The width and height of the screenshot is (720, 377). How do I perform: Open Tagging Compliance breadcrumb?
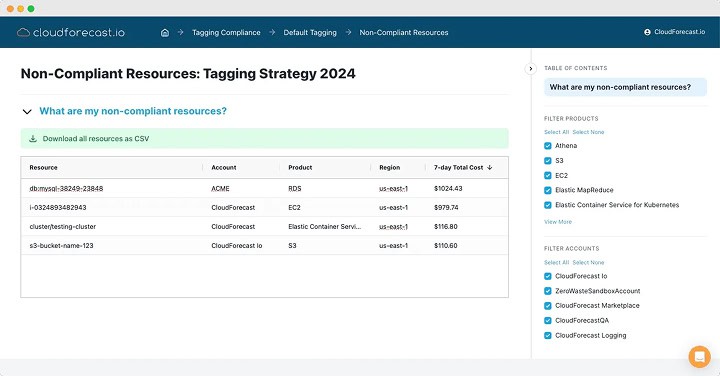226,33
